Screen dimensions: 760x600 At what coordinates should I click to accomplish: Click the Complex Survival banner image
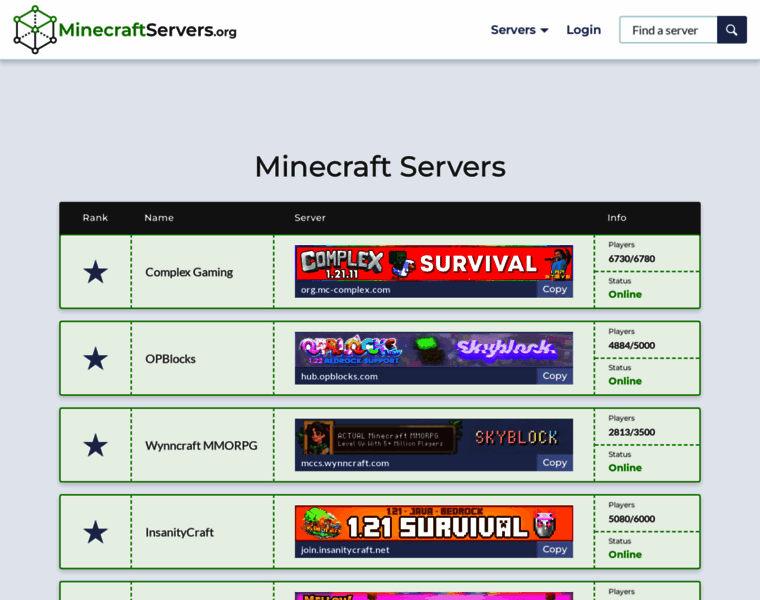point(433,263)
